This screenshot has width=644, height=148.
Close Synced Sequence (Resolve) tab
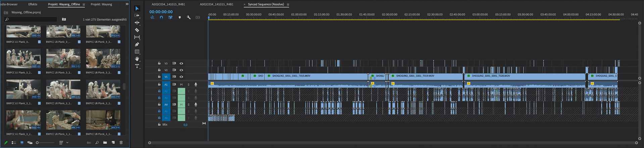pyautogui.click(x=244, y=4)
